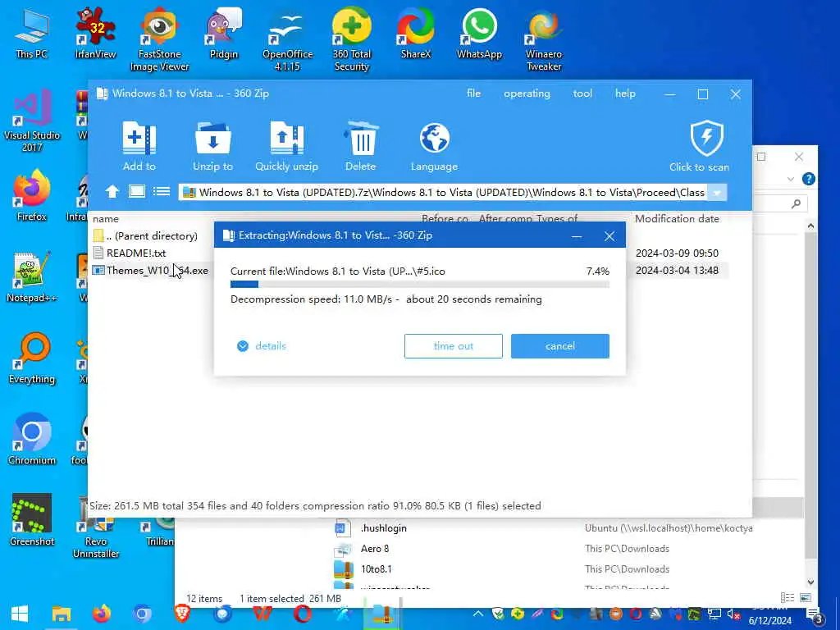
Task: Open Notepad++ desktop shortcut
Action: click(32, 277)
